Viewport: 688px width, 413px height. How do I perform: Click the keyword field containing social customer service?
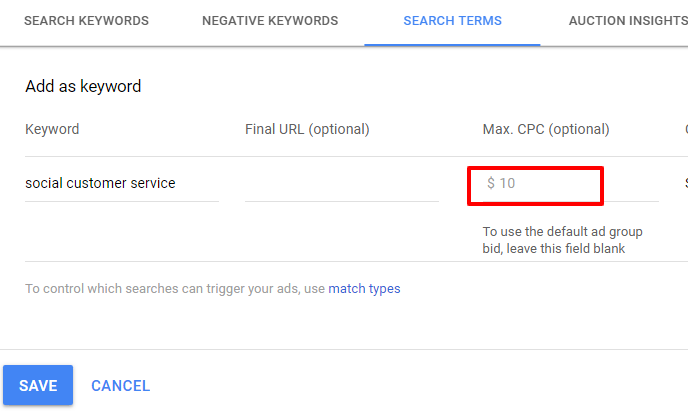click(121, 184)
